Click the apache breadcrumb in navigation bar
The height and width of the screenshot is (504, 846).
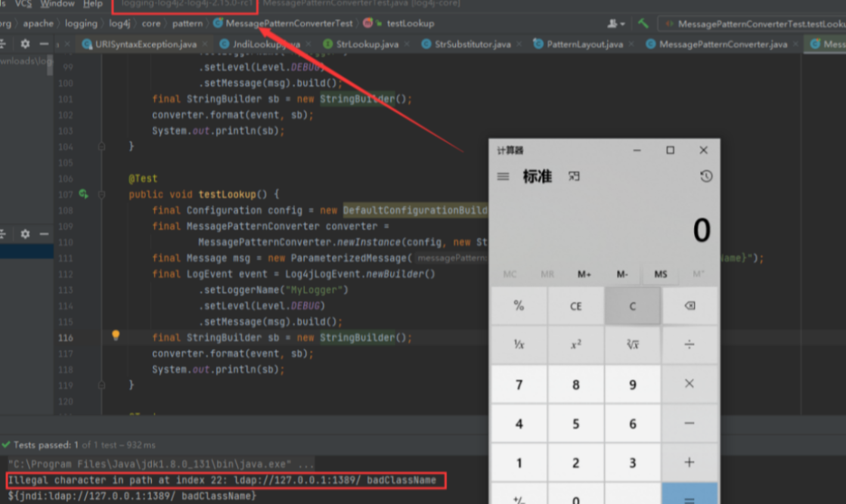click(x=39, y=23)
